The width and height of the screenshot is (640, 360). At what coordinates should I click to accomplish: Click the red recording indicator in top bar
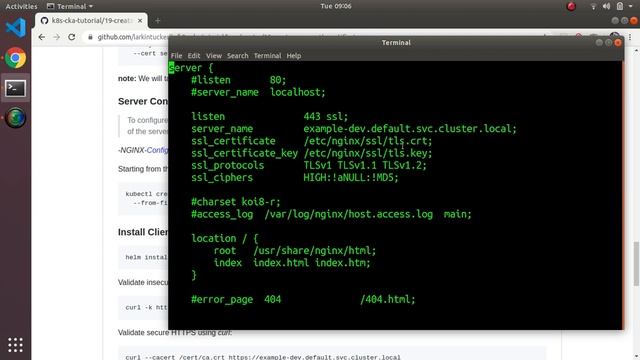(x=571, y=6)
